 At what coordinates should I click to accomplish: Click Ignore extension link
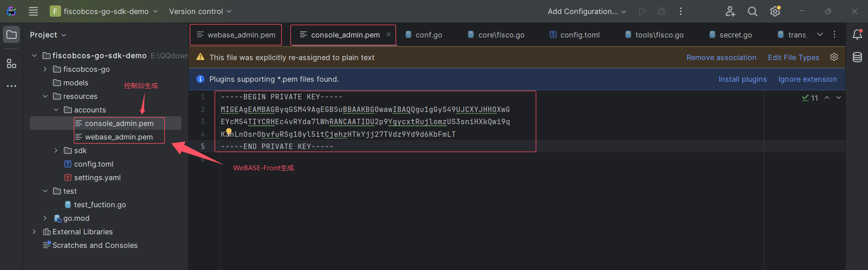coord(807,79)
